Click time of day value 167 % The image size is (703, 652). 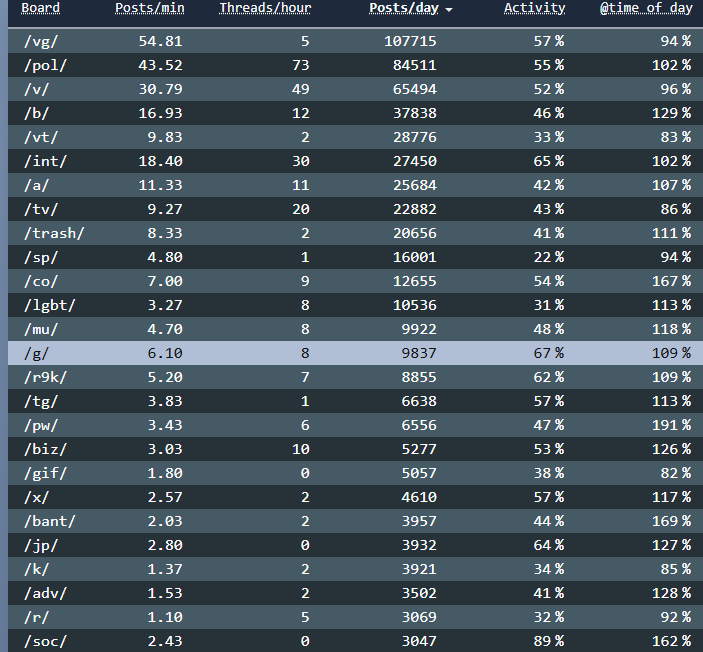point(671,281)
